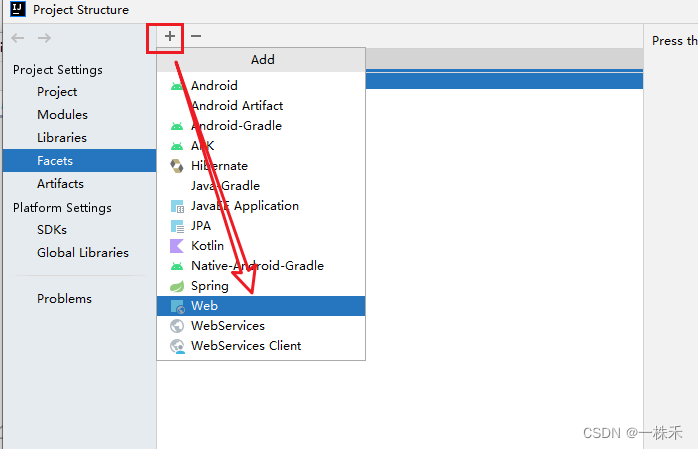Click the IntelliJ IDEA logo in title bar
The image size is (698, 449).
(18, 9)
